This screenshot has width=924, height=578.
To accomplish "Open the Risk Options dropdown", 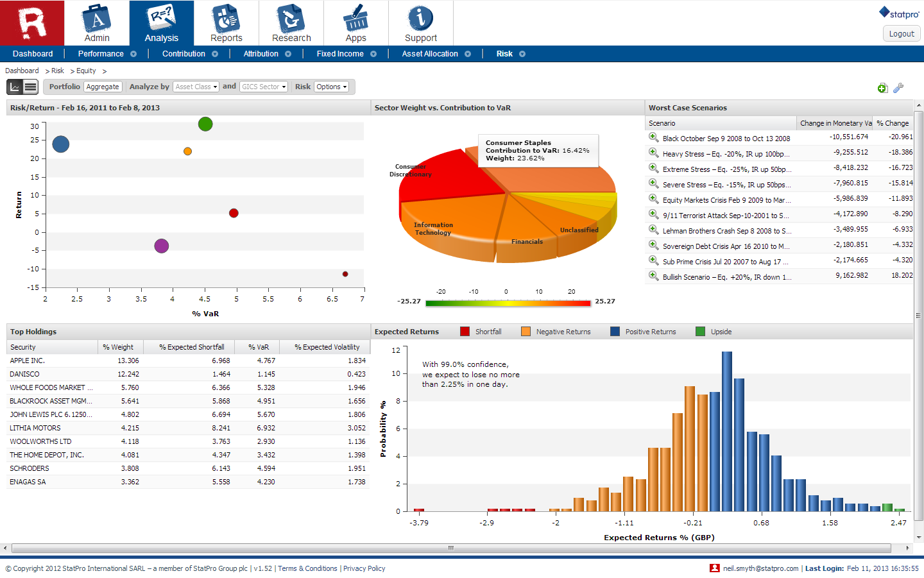I will click(331, 87).
